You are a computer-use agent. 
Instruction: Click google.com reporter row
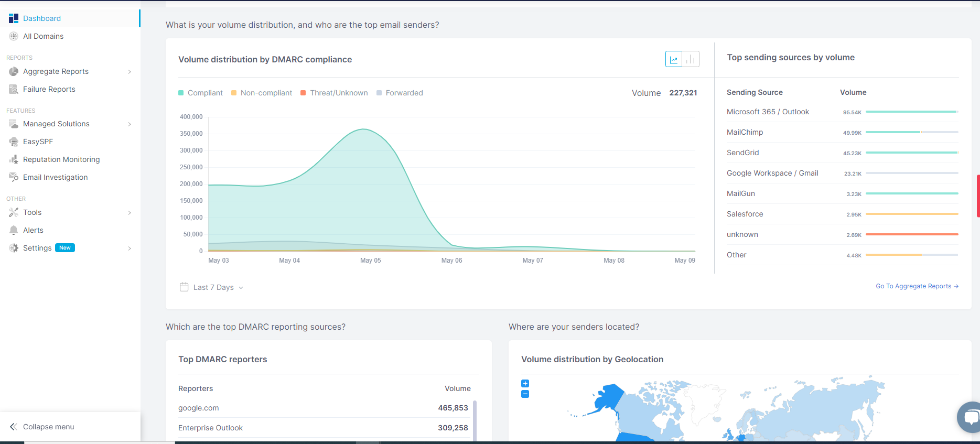pyautogui.click(x=324, y=408)
